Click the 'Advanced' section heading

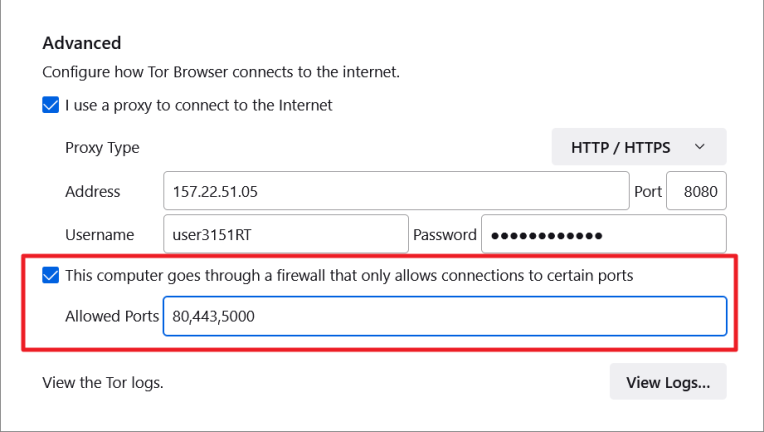[81, 43]
